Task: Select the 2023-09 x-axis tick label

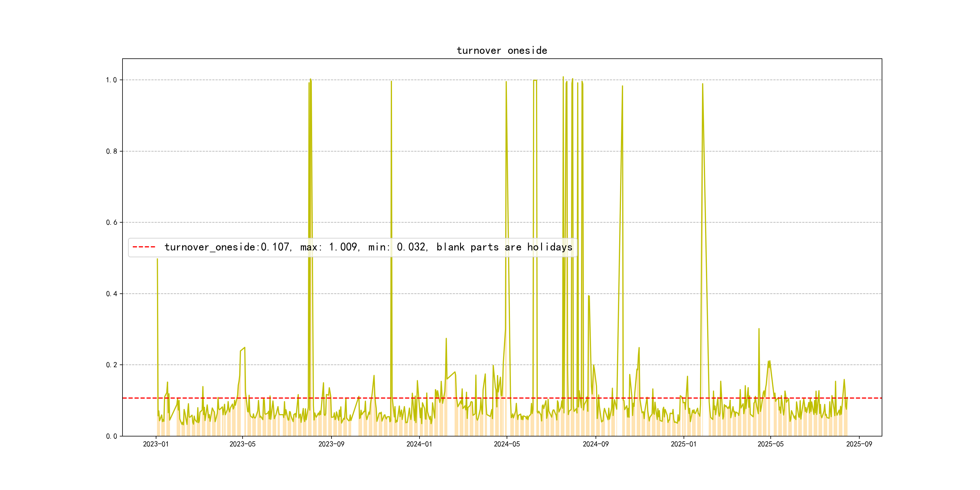Action: pos(331,444)
